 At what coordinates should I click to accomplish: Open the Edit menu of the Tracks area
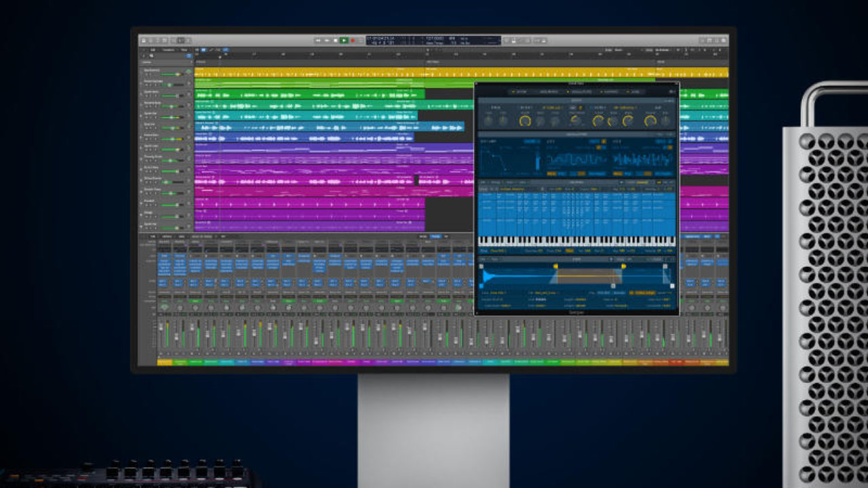[153, 49]
